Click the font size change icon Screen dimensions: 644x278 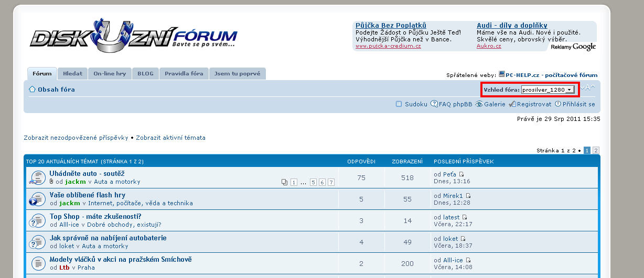(x=588, y=88)
